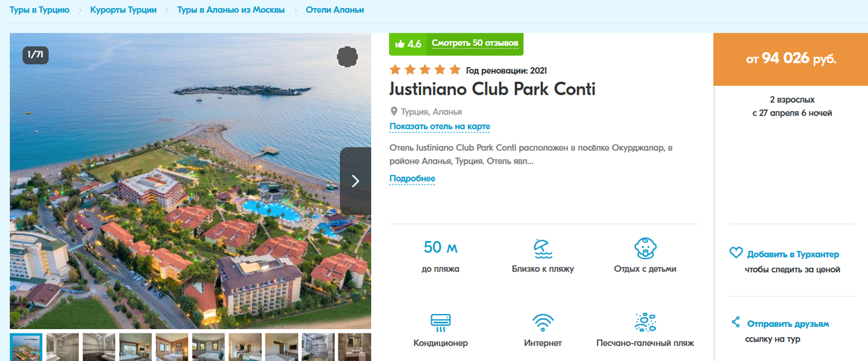Viewport: 868px width, 361px height.
Task: Open 'Туры в Аланью из Москвы' breadcrumb
Action: pyautogui.click(x=231, y=10)
